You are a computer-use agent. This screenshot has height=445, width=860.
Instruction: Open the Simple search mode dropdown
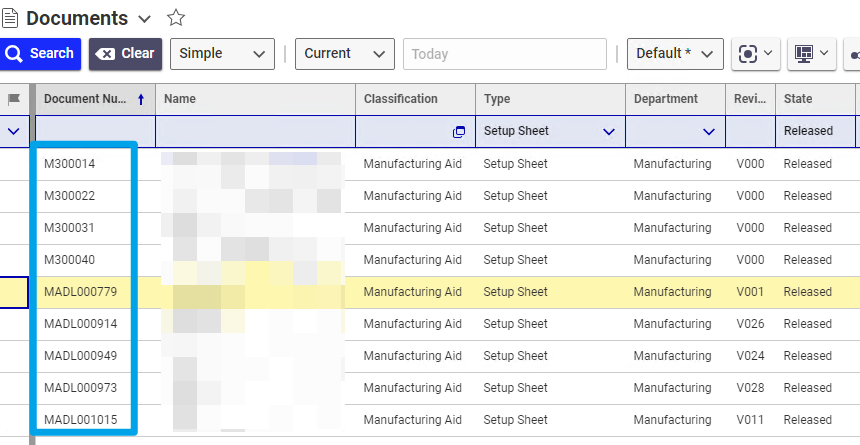coord(222,54)
